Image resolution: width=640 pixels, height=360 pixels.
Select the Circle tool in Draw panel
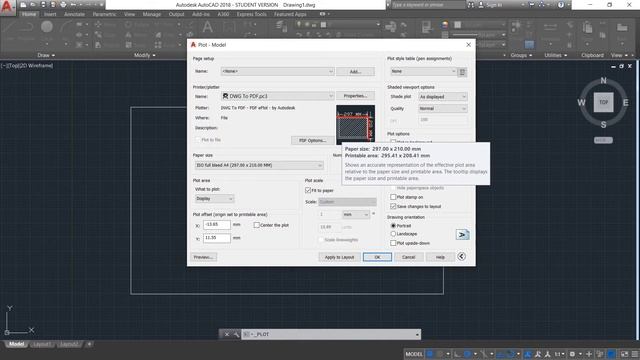pyautogui.click(x=47, y=27)
